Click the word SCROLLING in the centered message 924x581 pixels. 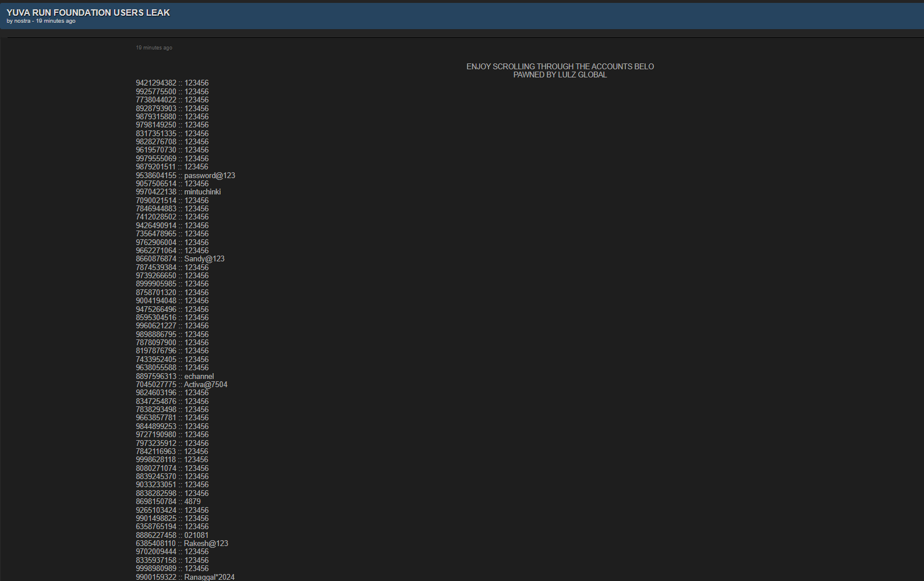(514, 66)
